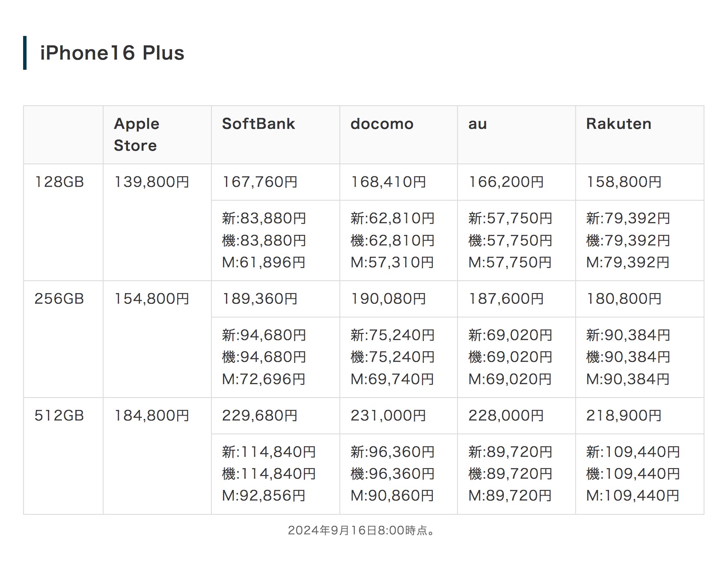728x561 pixels.
Task: Click the 128GB row label
Action: point(59,182)
